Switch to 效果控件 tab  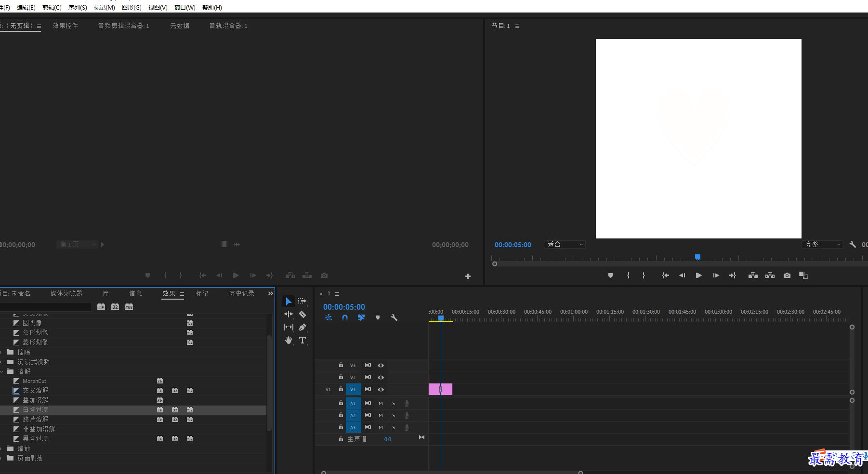tap(65, 26)
